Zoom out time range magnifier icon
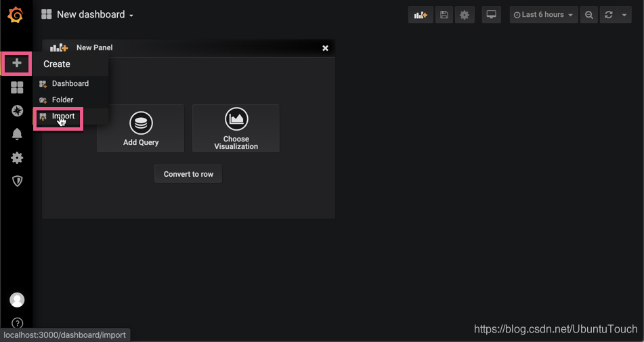Viewport: 644px width, 342px height. [589, 15]
